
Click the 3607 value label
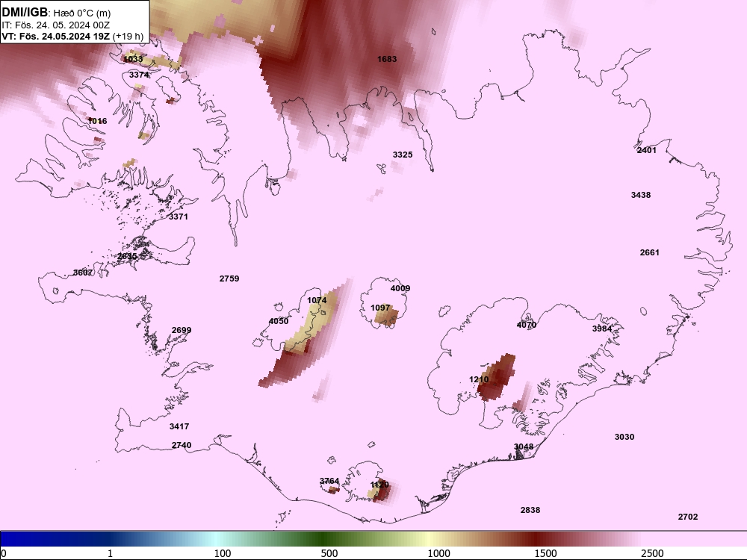[x=82, y=273]
